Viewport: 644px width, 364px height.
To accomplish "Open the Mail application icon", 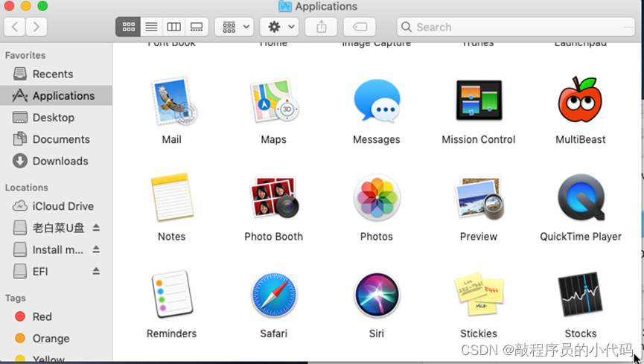I will [174, 101].
